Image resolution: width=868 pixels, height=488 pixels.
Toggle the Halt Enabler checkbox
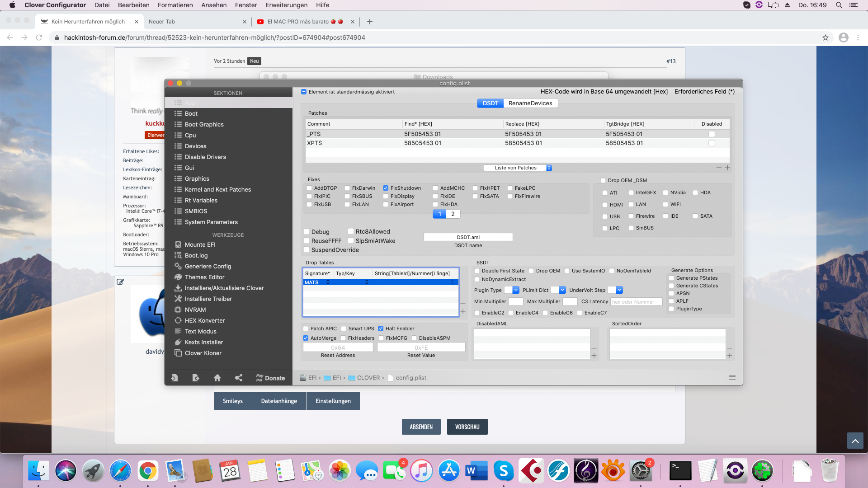click(381, 328)
